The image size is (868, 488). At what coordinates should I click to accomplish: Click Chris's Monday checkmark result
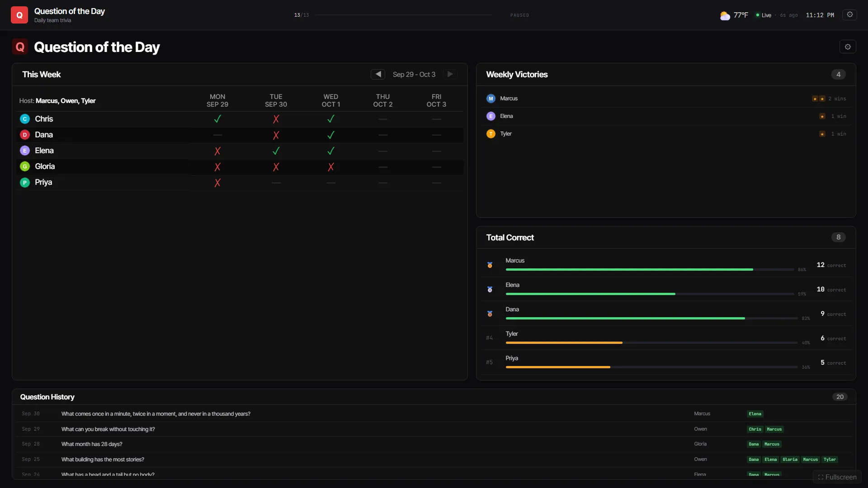pyautogui.click(x=217, y=119)
